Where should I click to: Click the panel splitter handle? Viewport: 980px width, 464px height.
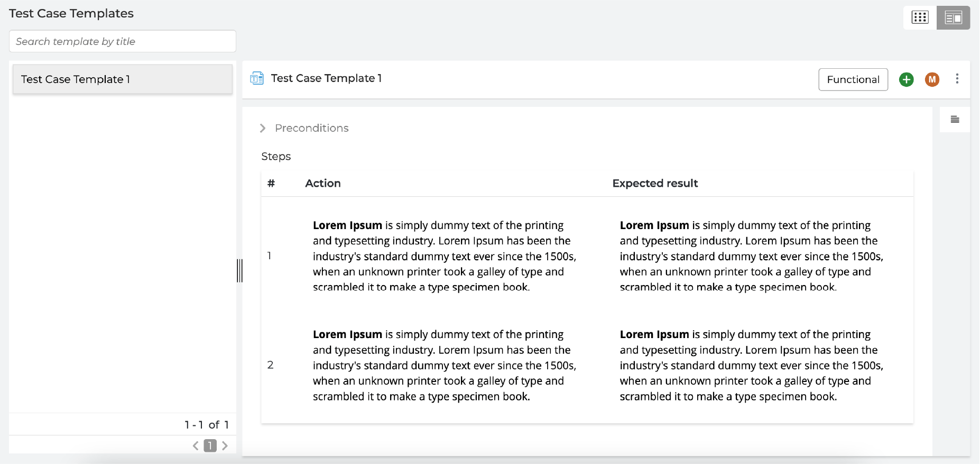point(239,270)
